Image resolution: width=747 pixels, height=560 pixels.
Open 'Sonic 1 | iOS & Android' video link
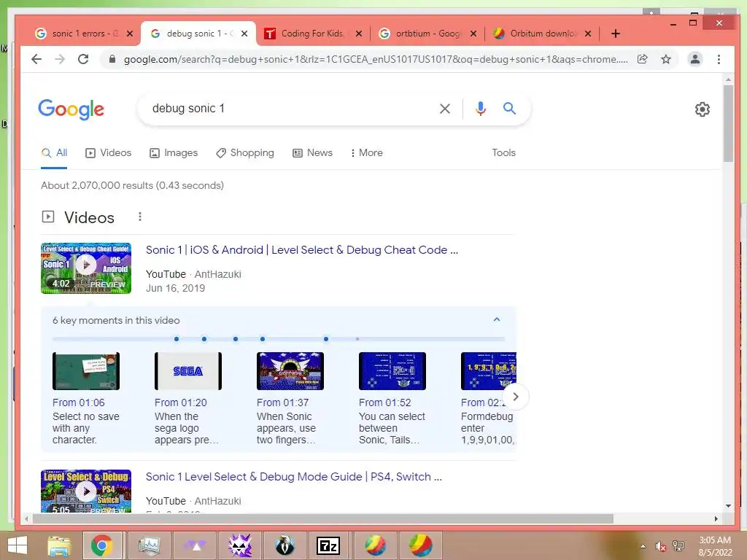[301, 250]
